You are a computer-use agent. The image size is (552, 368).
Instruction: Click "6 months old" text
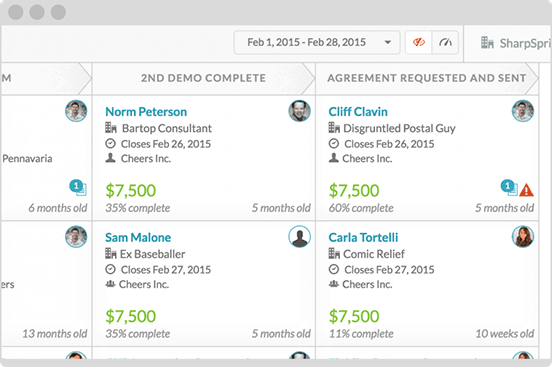pyautogui.click(x=58, y=208)
